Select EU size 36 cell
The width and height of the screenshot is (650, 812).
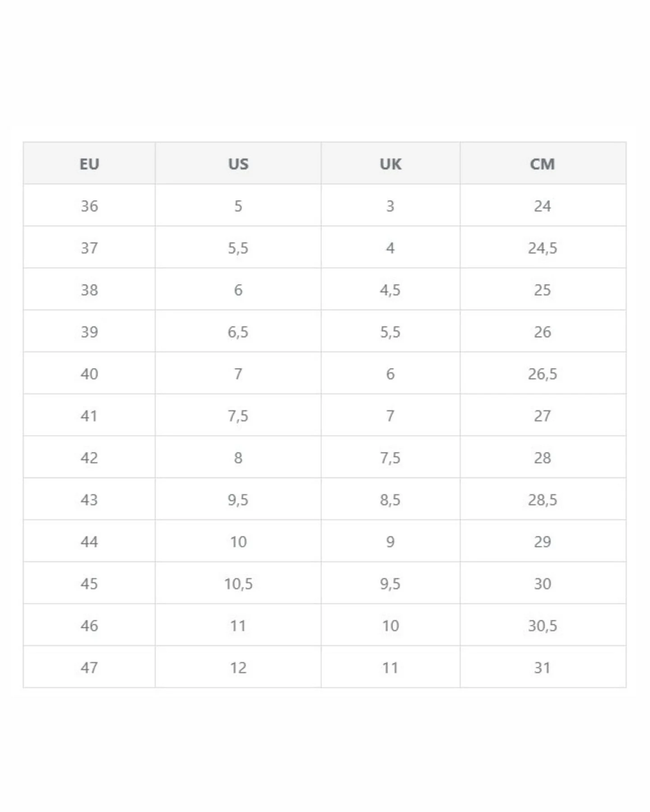click(89, 205)
